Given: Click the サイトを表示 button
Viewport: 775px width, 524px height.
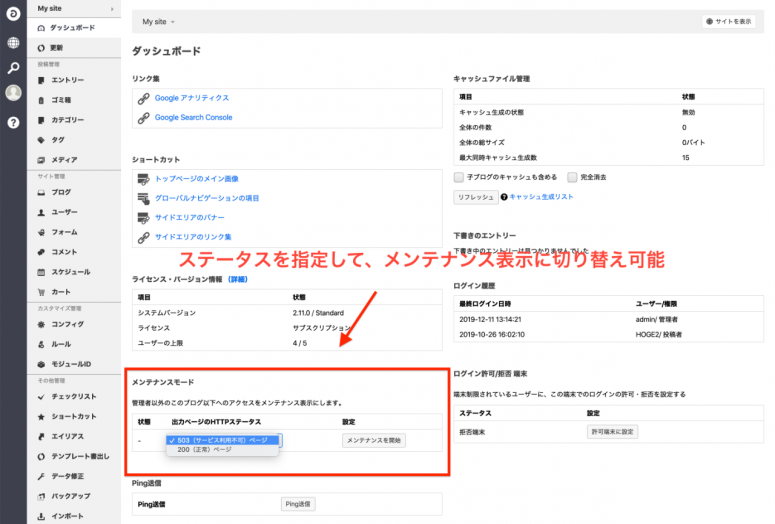Looking at the screenshot, I should pyautogui.click(x=729, y=21).
